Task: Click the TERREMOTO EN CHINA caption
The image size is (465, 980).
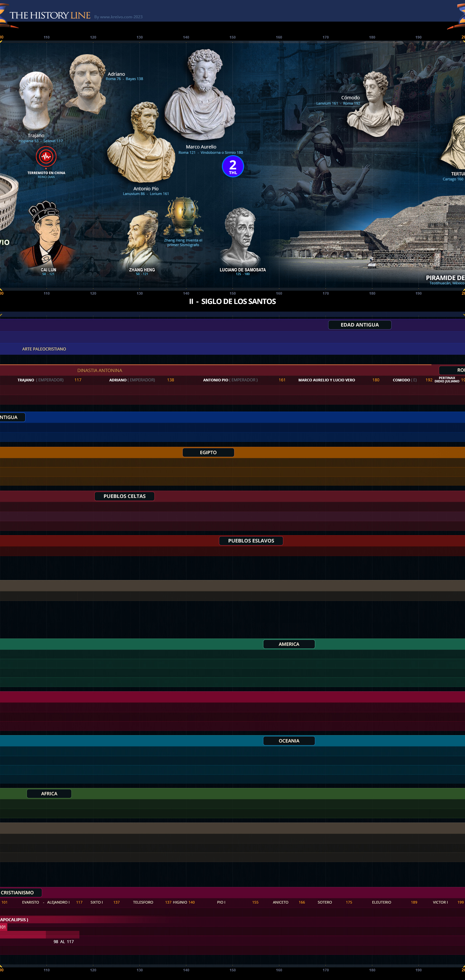Action: click(46, 173)
